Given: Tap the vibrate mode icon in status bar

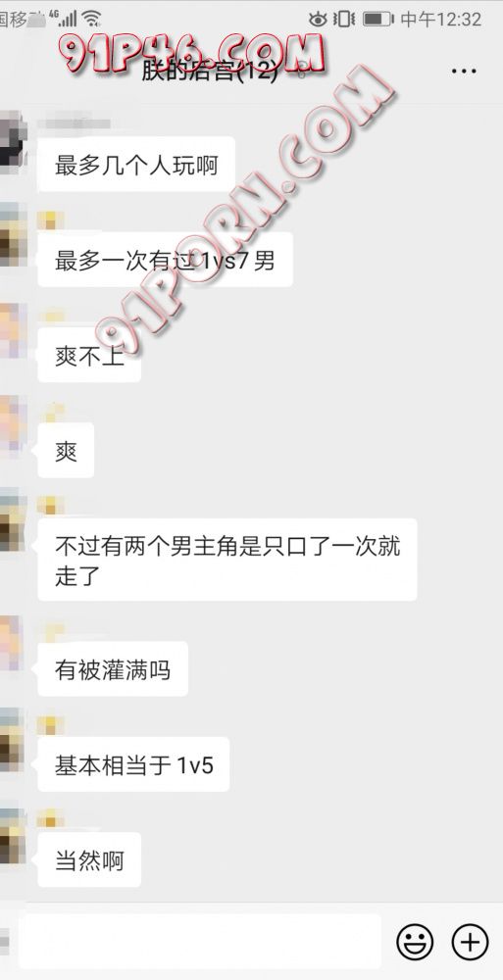Looking at the screenshot, I should (x=344, y=19).
